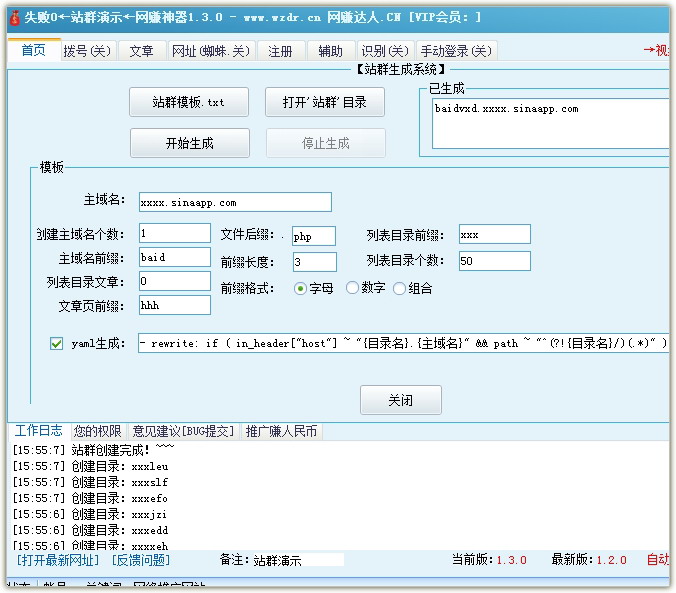Viewport: 676px width, 593px height.
Task: Focus the 主域名 input field
Action: pos(235,202)
